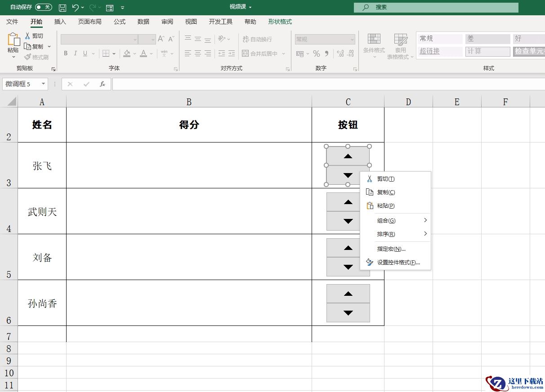Expand 组合(G) submenu
Image resolution: width=545 pixels, height=392 pixels.
(x=396, y=221)
